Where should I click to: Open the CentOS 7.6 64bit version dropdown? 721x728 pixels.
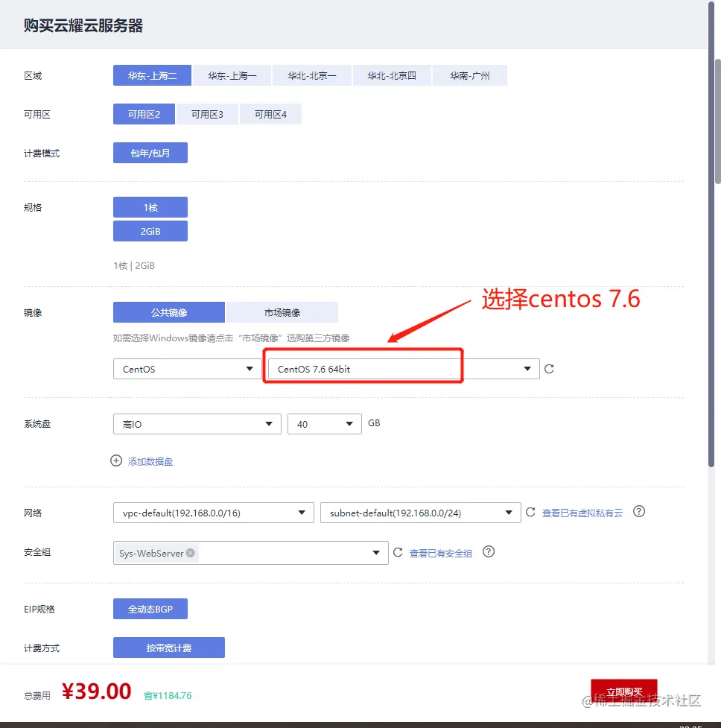[x=404, y=369]
